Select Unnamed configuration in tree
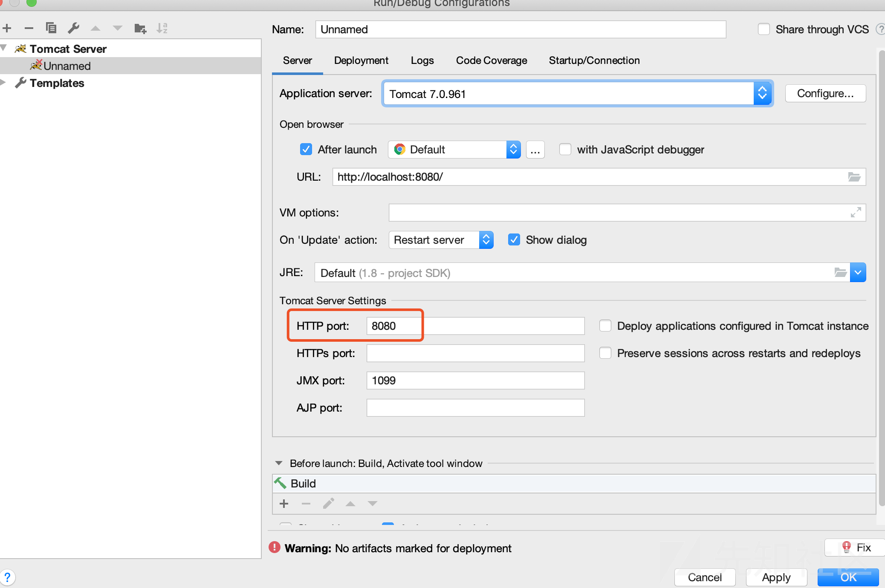885x588 pixels. click(130, 66)
